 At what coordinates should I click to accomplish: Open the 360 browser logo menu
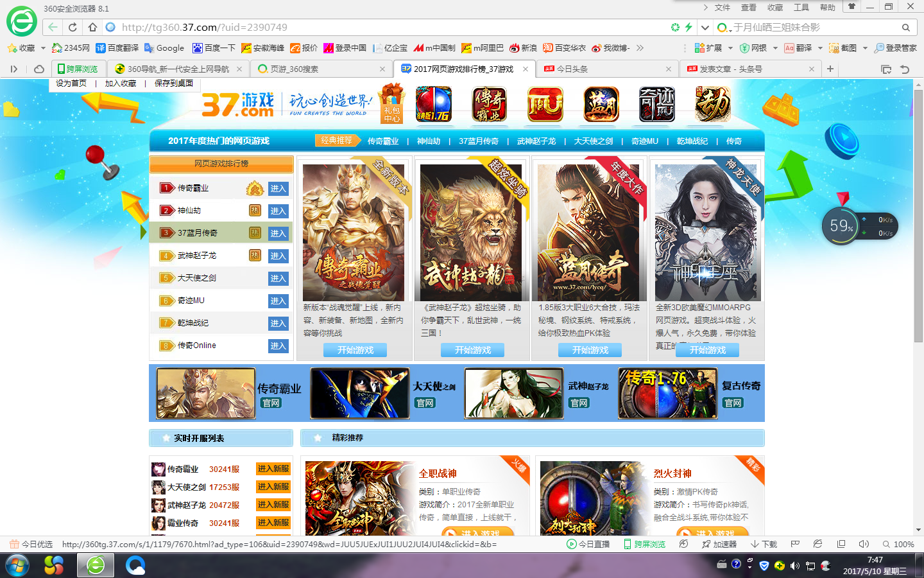pyautogui.click(x=22, y=21)
